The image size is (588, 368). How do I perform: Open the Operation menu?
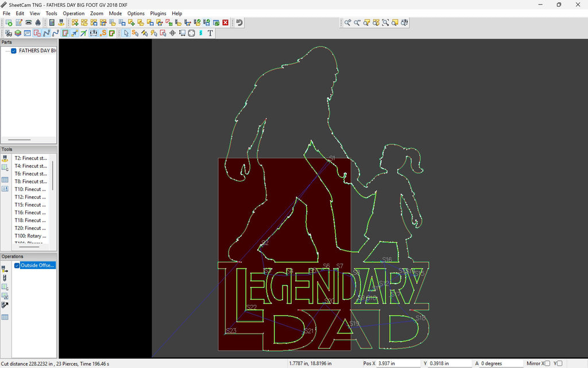click(73, 13)
